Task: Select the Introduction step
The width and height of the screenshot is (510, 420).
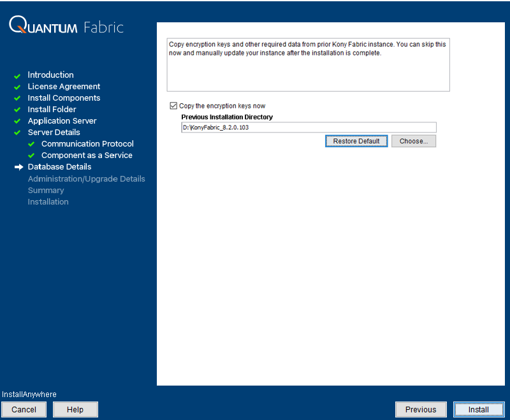Action: [51, 75]
